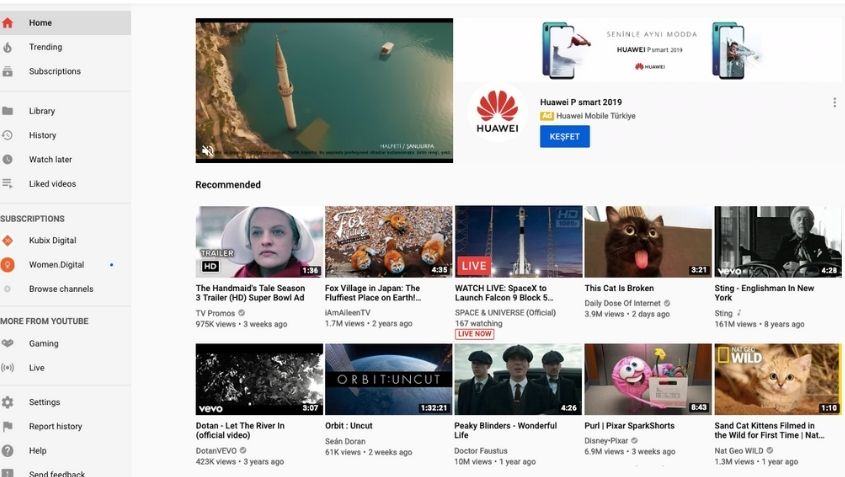
Task: Open the Dotan Let The River In thumbnail
Action: click(x=259, y=379)
